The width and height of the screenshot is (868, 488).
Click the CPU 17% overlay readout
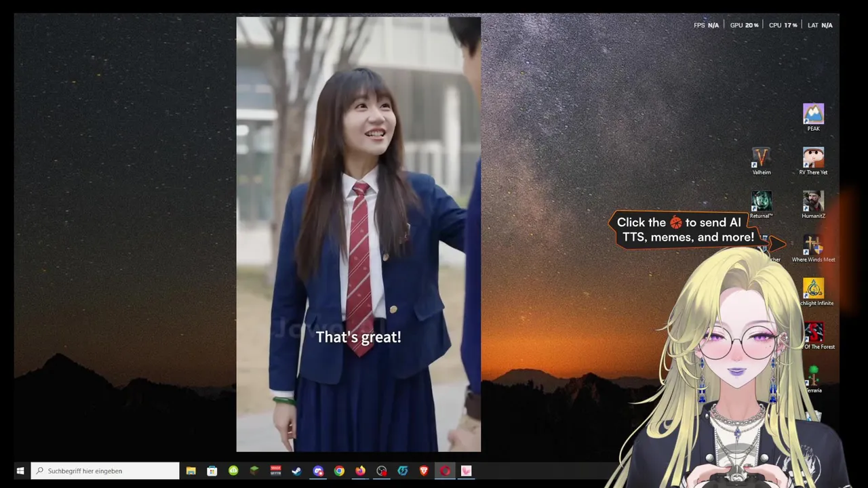click(x=783, y=25)
